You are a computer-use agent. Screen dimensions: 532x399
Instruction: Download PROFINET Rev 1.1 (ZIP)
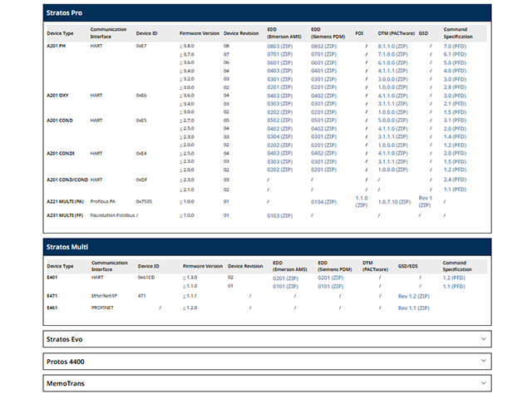click(413, 308)
